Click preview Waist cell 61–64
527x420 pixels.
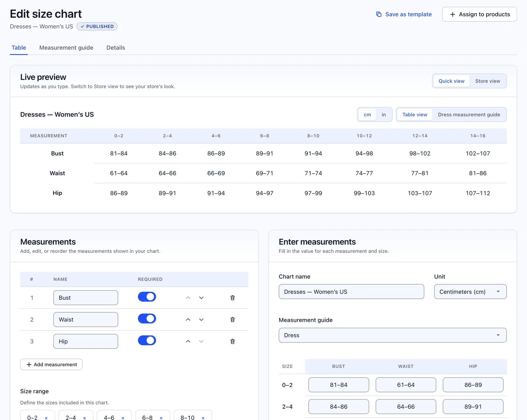tap(119, 173)
